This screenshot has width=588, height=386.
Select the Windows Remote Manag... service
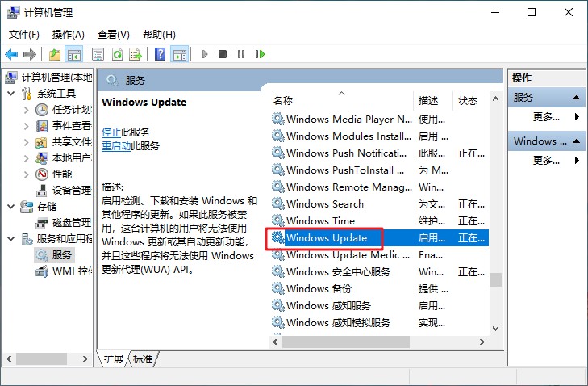point(379,187)
